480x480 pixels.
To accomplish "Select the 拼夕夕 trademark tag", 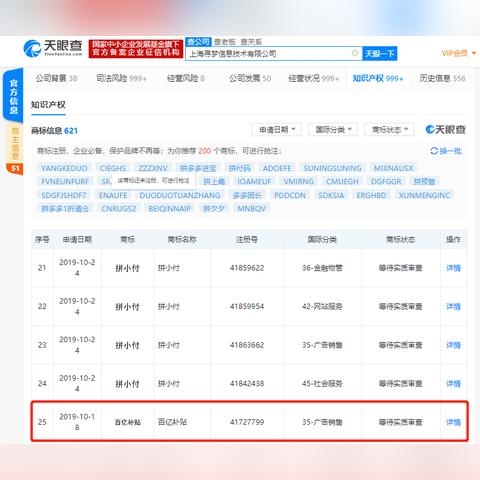I will coord(214,209).
